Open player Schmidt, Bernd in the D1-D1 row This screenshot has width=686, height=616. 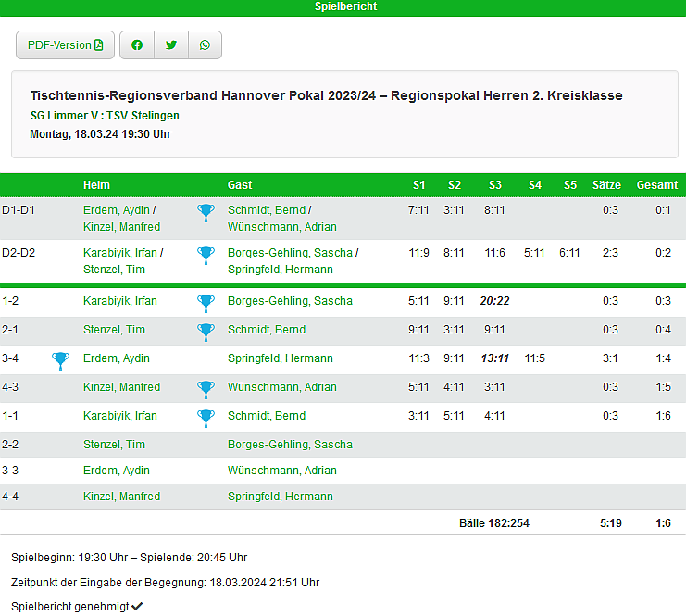point(266,210)
